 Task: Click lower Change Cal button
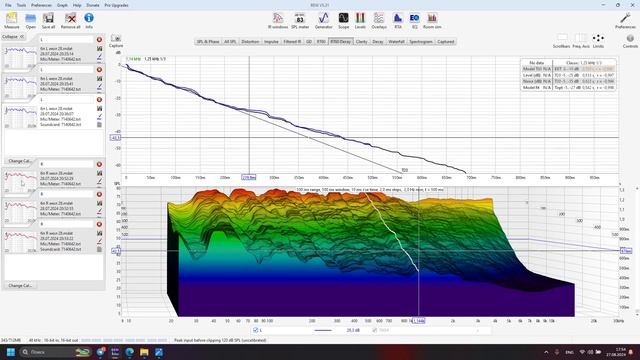[x=20, y=286]
